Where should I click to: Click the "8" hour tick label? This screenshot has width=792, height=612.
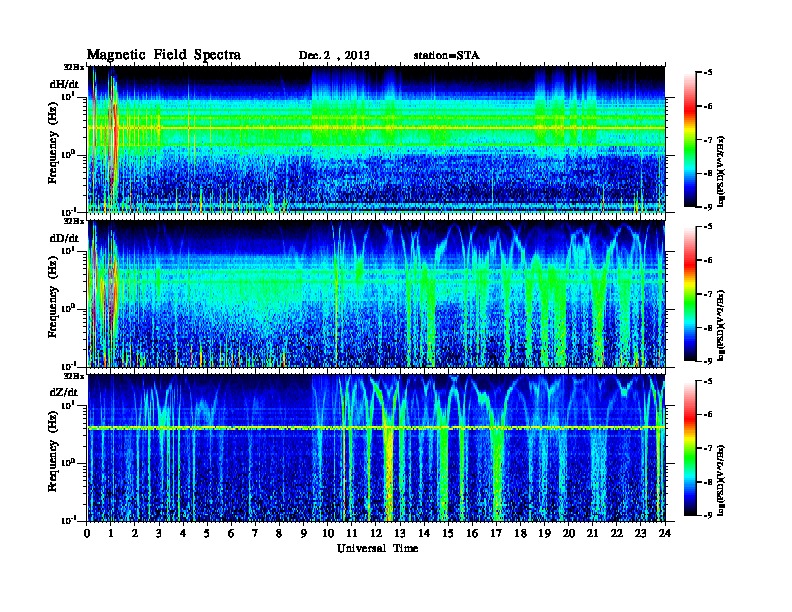(x=279, y=534)
